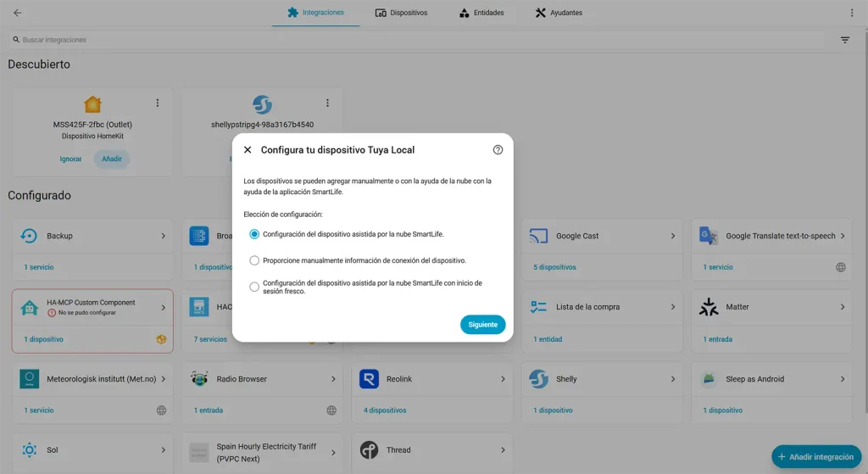Go back with the arrow icon
The width and height of the screenshot is (868, 474).
(x=18, y=13)
